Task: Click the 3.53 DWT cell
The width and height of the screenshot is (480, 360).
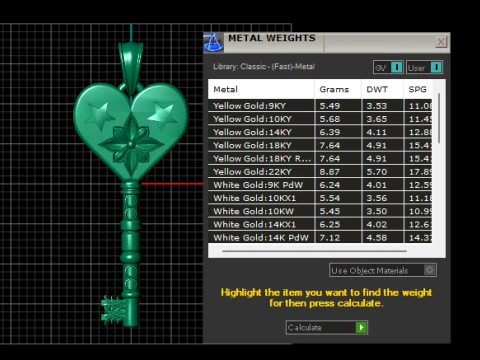Action: (x=383, y=106)
